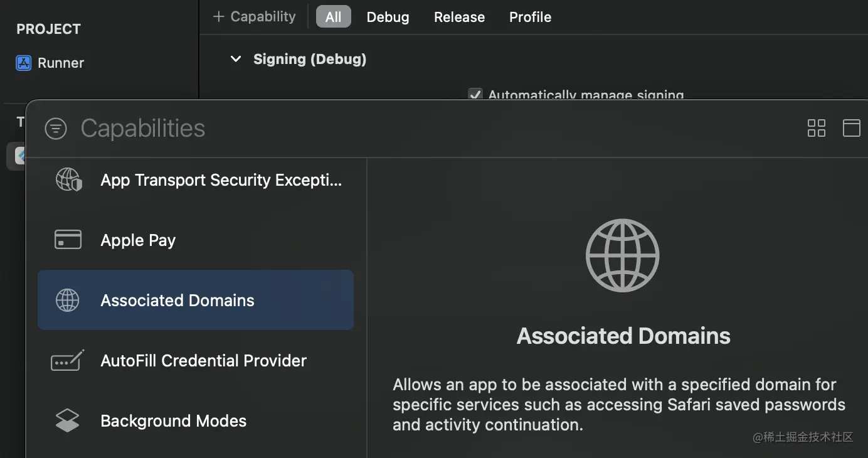
Task: Click the + Capability button
Action: click(254, 16)
